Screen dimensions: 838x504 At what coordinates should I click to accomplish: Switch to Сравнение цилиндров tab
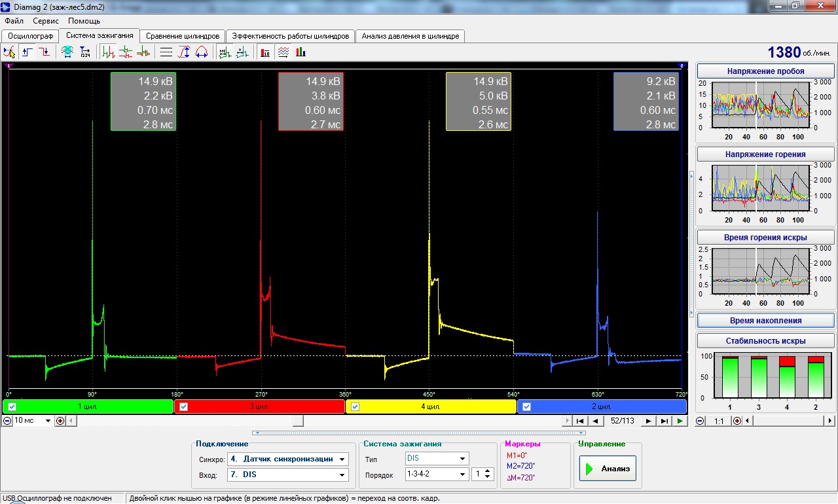point(183,36)
